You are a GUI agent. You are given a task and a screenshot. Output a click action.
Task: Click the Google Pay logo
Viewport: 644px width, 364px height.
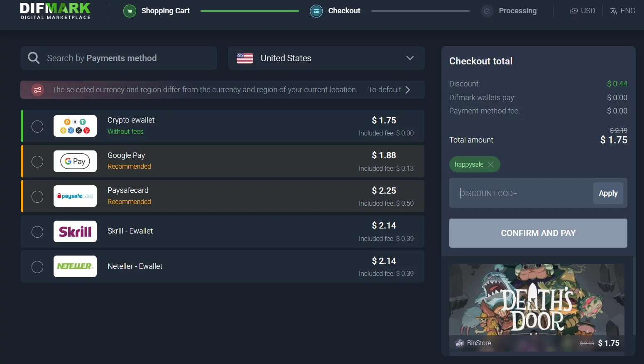tap(75, 161)
